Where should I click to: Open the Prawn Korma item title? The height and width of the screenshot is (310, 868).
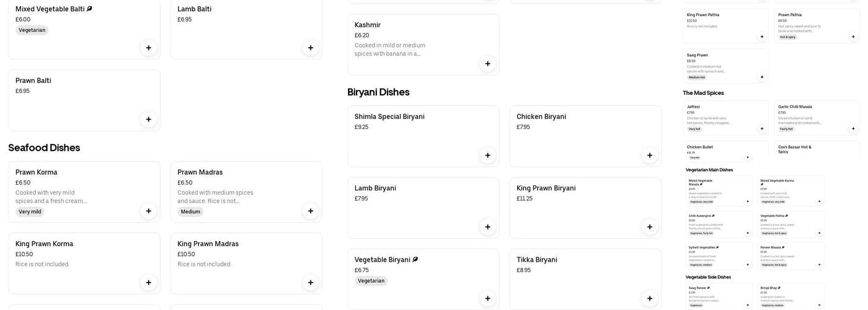(37, 172)
